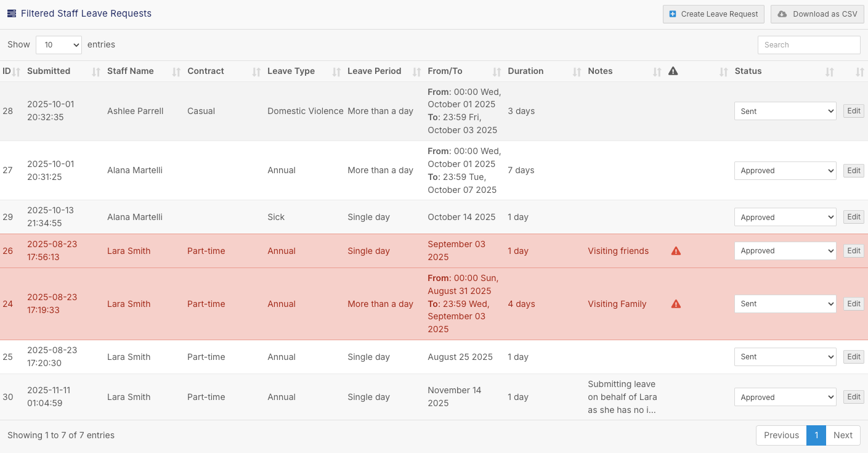This screenshot has height=453, width=868.
Task: Download the table as CSV
Action: coord(817,14)
